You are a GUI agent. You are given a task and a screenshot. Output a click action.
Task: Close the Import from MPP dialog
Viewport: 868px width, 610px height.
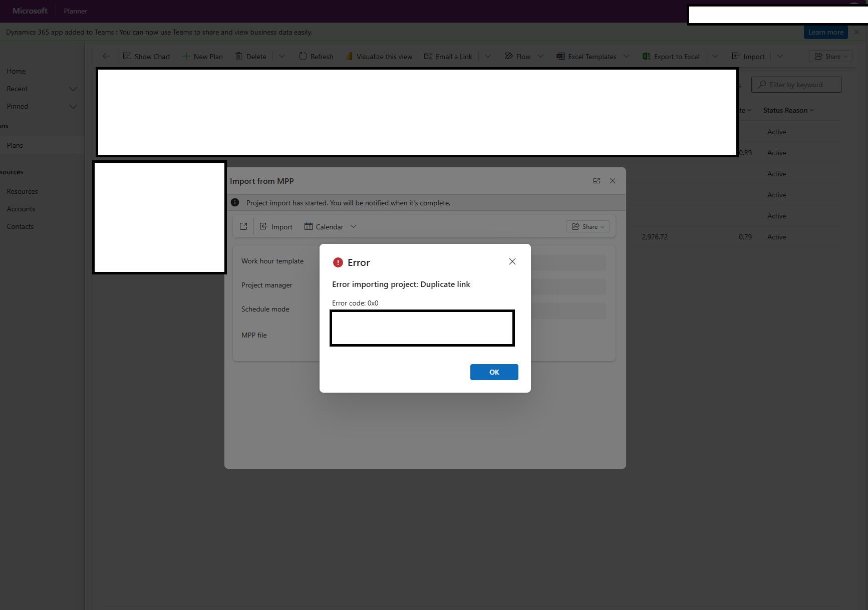613,181
